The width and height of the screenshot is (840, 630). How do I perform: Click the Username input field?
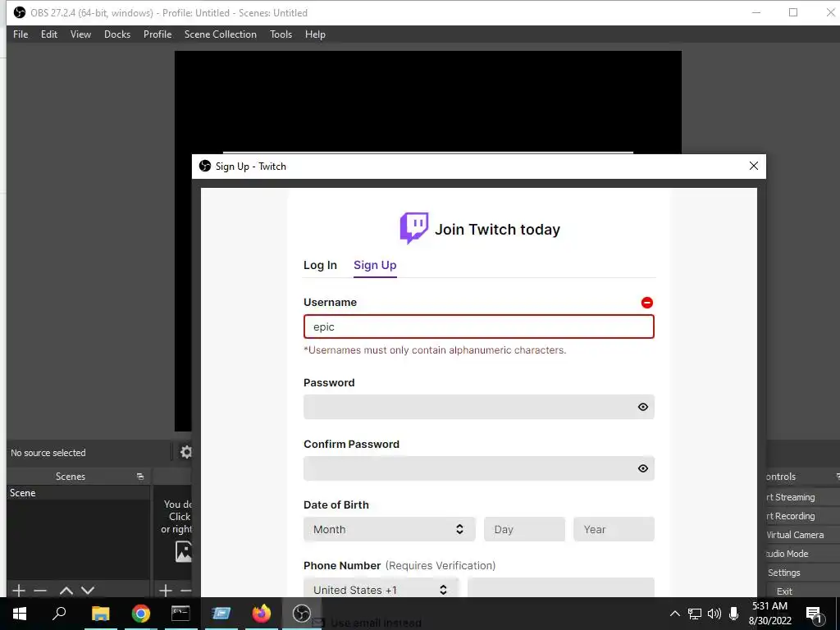tap(478, 326)
